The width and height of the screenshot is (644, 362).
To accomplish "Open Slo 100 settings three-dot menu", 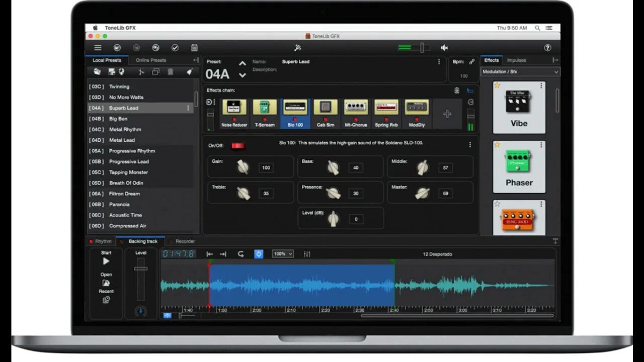I will point(470,145).
